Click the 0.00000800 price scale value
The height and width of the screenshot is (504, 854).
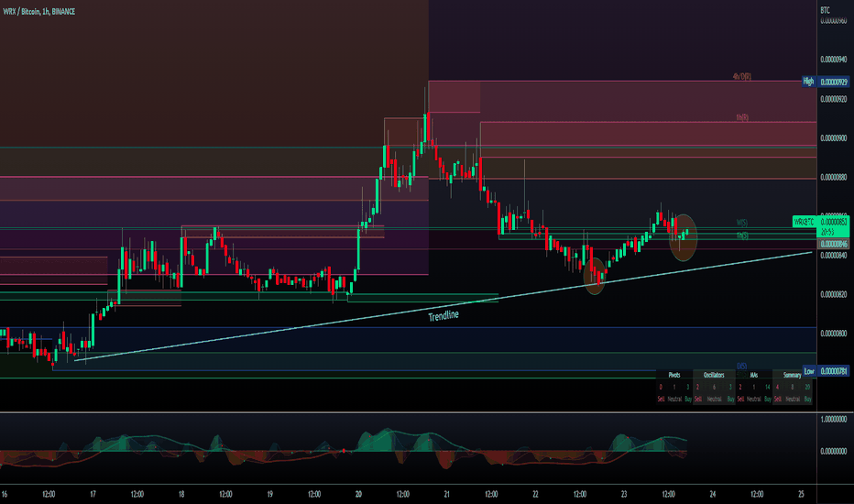click(834, 333)
